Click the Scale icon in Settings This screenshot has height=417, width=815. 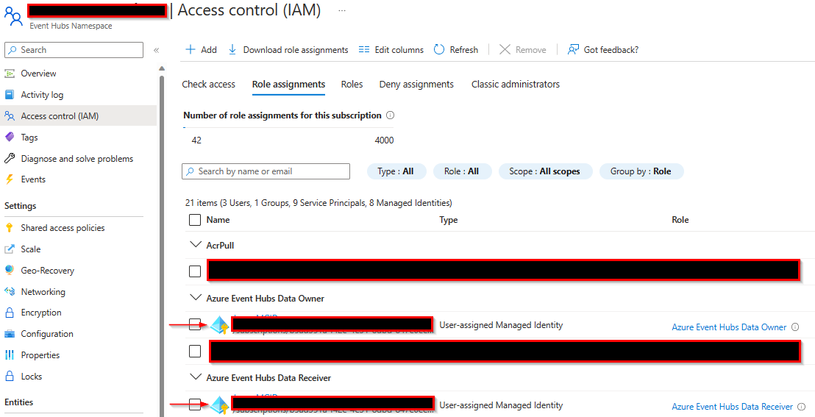tap(9, 249)
